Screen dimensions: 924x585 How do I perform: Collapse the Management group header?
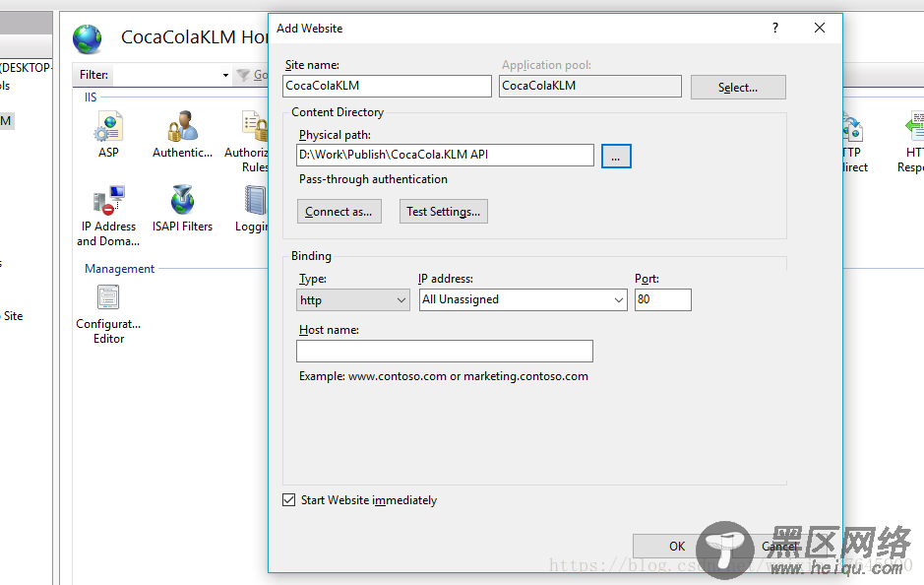click(x=120, y=269)
